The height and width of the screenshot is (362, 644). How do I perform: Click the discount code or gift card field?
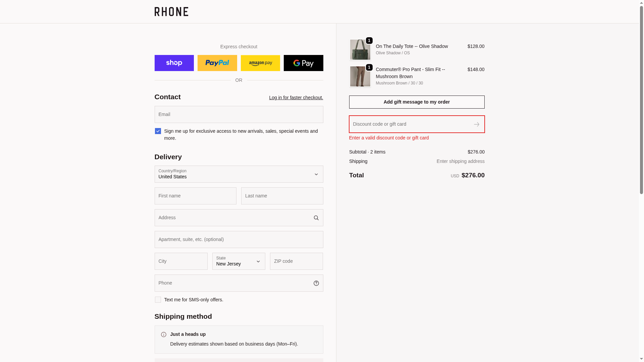(x=409, y=124)
